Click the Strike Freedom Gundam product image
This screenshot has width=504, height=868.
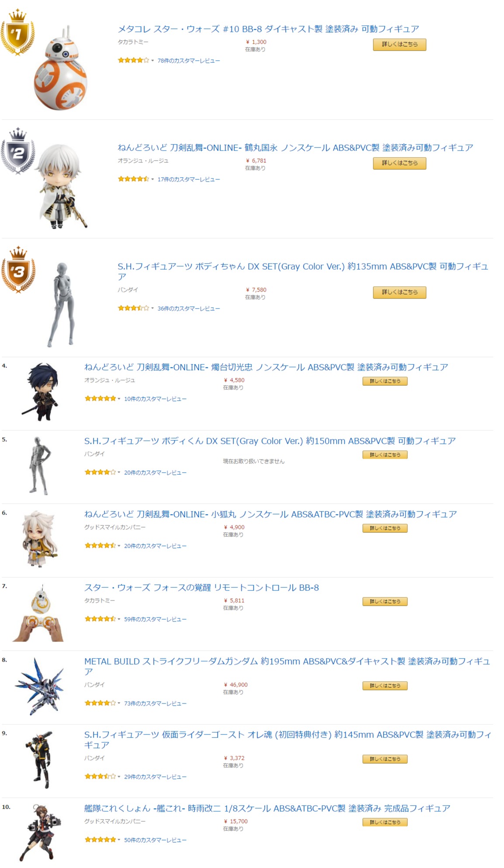[39, 686]
